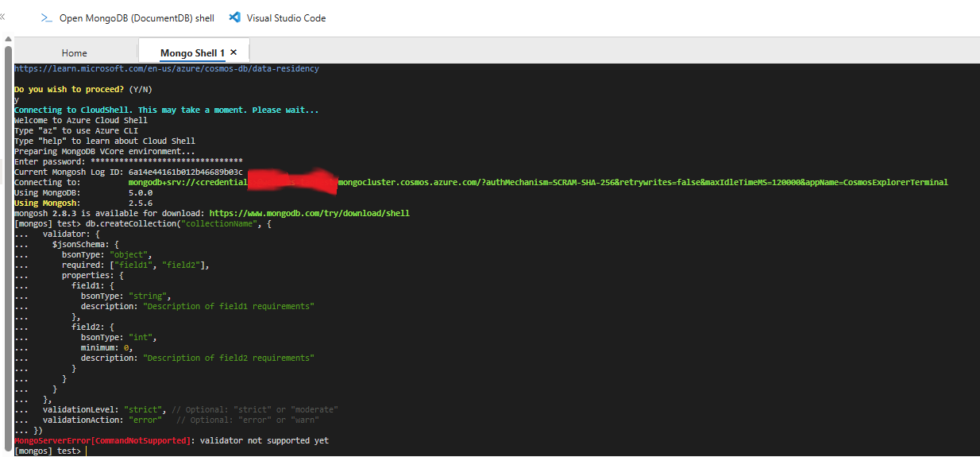Click 'Description of field2 requirements' string
Image resolution: width=980 pixels, height=457 pixels.
click(229, 358)
